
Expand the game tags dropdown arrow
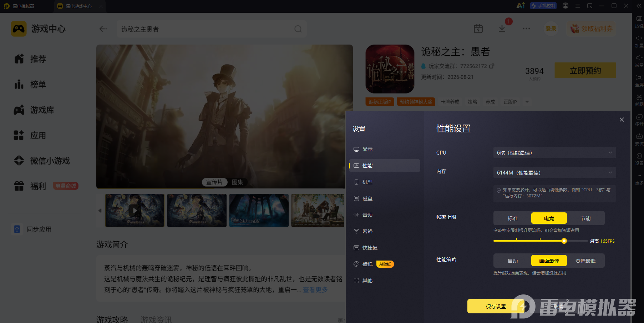click(527, 102)
